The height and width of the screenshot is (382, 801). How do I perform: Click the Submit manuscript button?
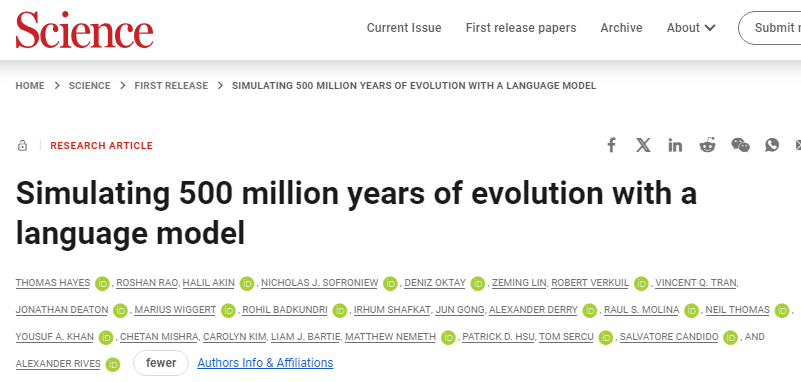[x=770, y=28]
